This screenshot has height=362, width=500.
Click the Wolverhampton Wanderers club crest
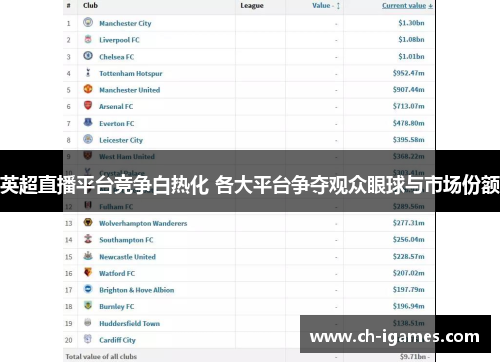[88, 222]
